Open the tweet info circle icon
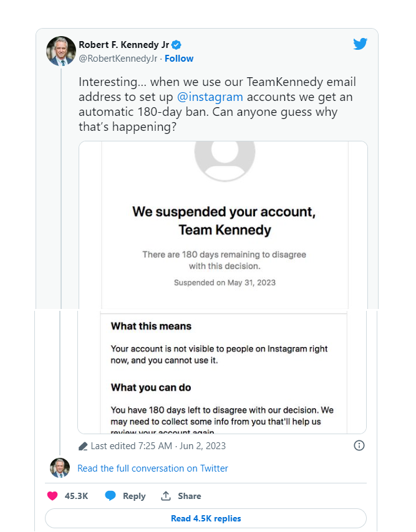416x532 pixels. [359, 445]
